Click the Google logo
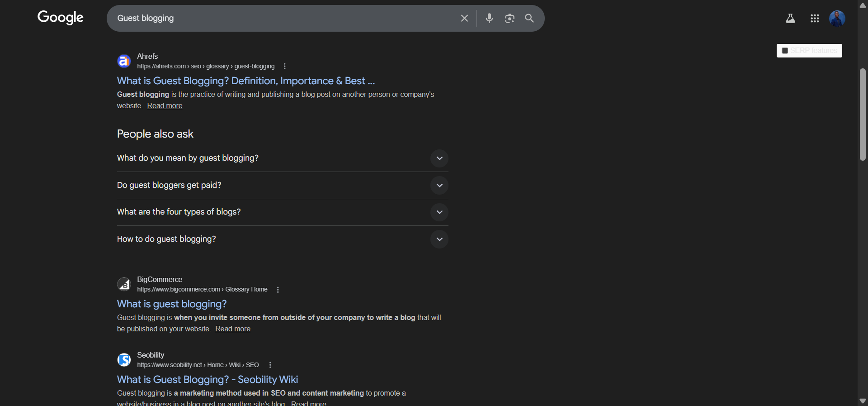 click(x=60, y=18)
